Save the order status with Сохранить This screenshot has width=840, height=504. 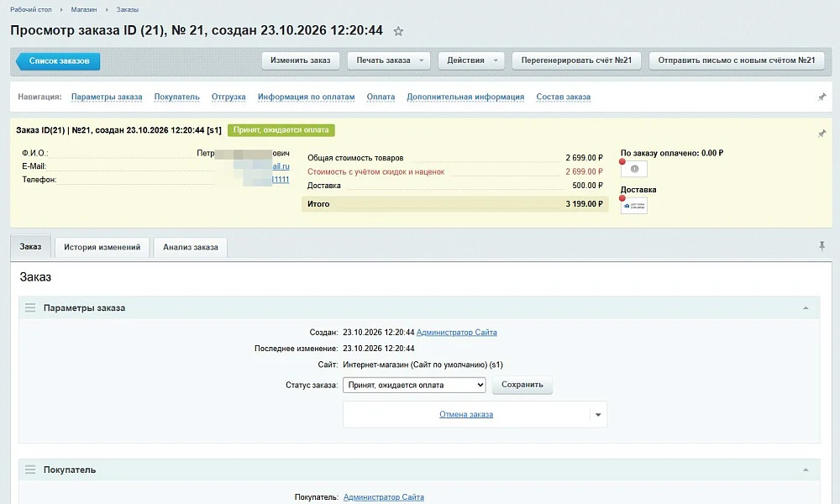(x=522, y=385)
